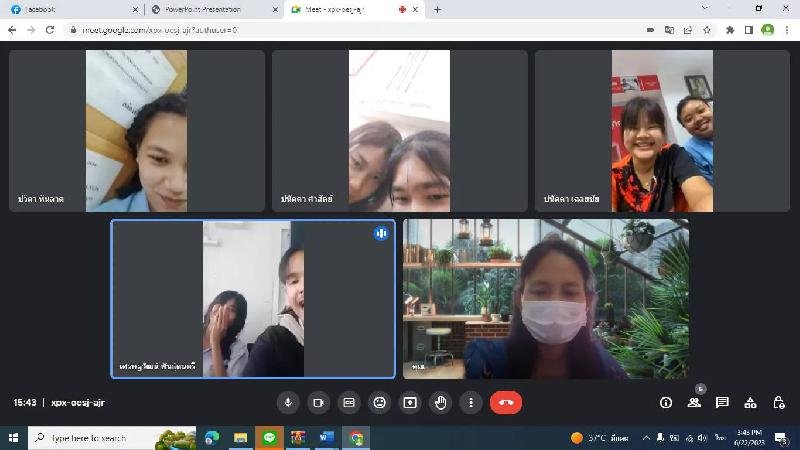Open the activities panel
The image size is (800, 450).
click(x=750, y=402)
